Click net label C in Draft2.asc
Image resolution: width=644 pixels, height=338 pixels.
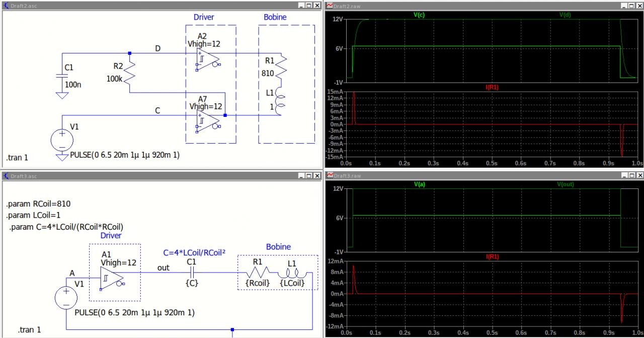pos(157,110)
